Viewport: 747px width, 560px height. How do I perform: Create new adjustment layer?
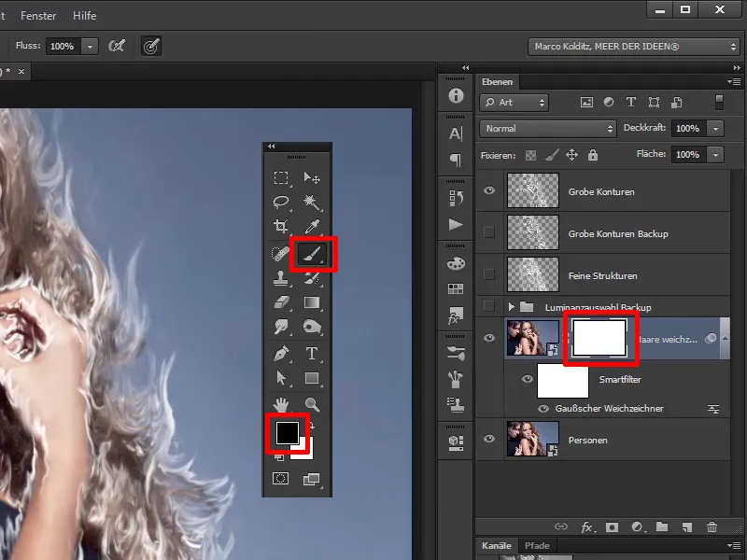(x=638, y=526)
